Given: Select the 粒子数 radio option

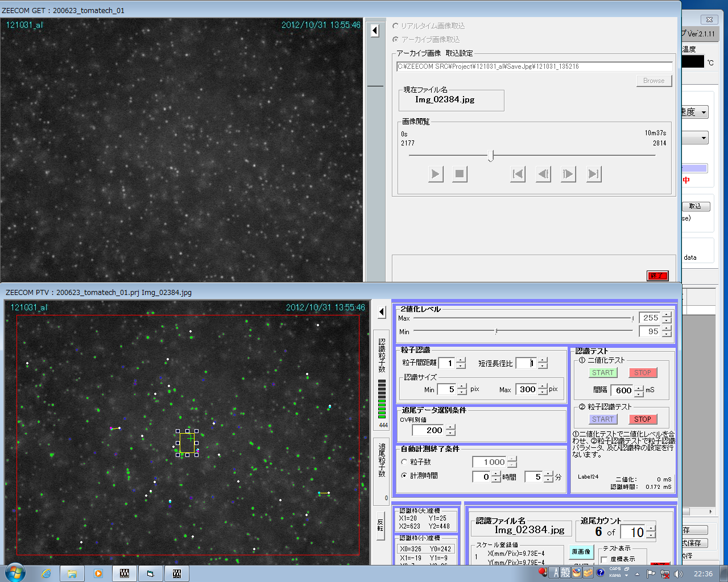Looking at the screenshot, I should pyautogui.click(x=404, y=462).
